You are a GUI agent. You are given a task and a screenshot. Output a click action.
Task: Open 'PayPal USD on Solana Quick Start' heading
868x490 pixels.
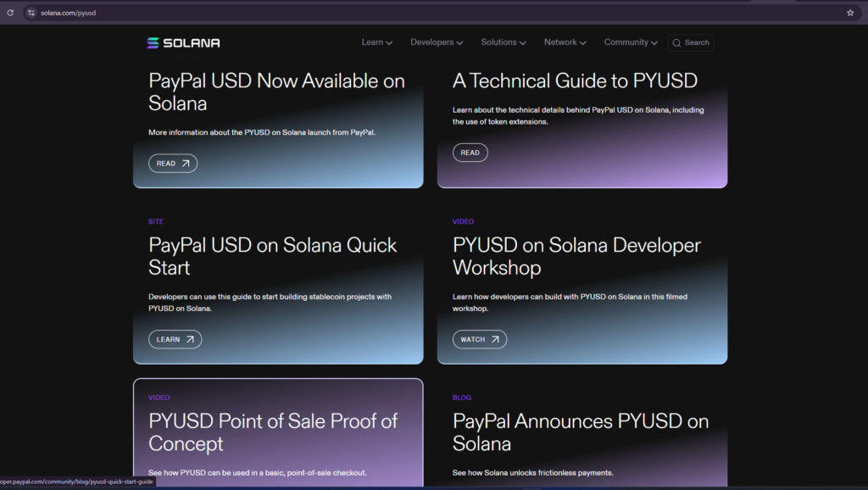(x=272, y=256)
